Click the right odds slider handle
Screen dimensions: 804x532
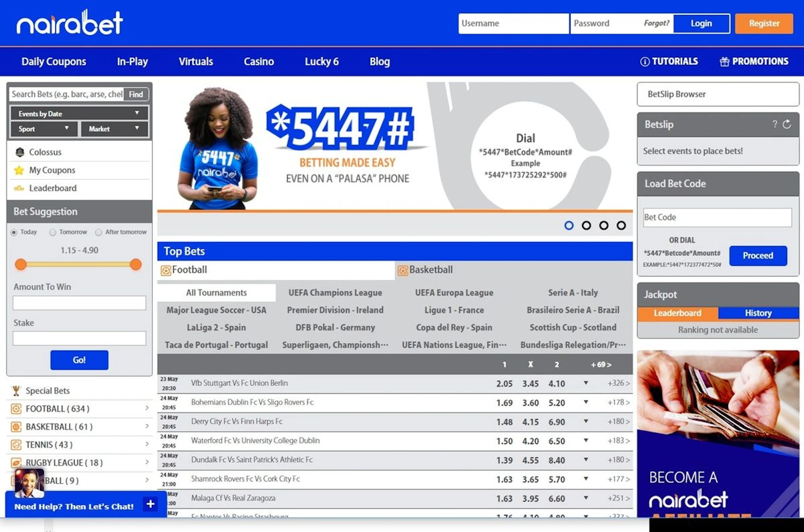[136, 264]
